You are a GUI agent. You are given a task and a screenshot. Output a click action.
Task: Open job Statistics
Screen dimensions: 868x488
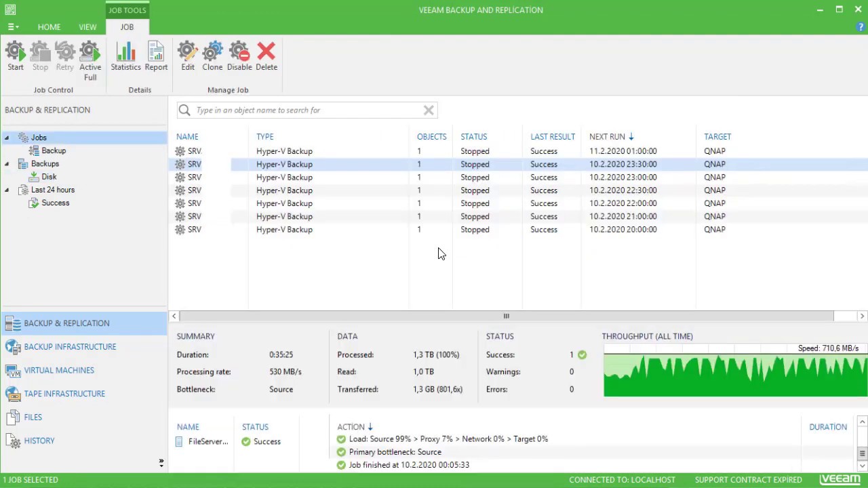(125, 56)
